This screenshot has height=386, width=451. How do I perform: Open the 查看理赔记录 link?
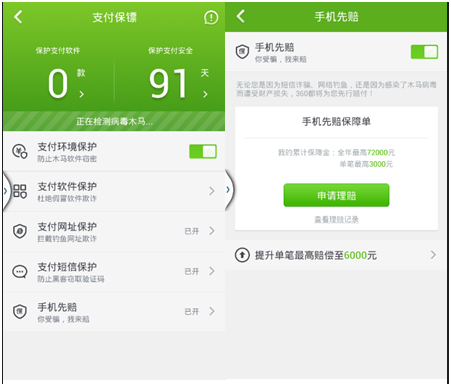coord(336,219)
